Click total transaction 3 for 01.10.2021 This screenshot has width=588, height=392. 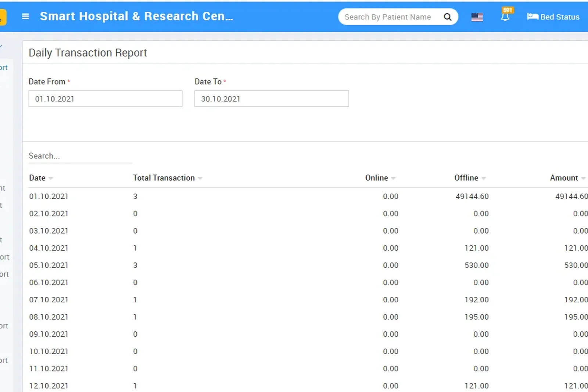coord(135,197)
